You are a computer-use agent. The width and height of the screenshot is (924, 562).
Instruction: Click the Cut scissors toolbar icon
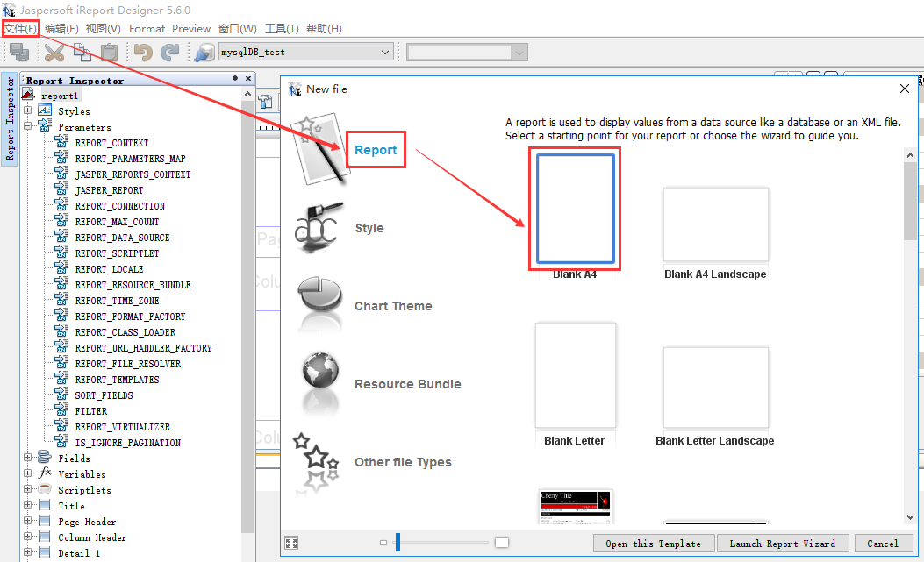point(54,53)
